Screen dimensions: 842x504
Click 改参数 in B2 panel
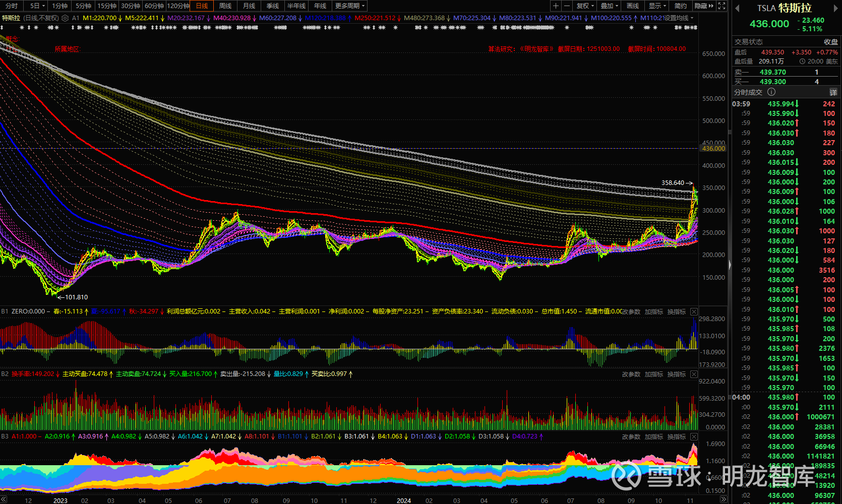coord(631,374)
